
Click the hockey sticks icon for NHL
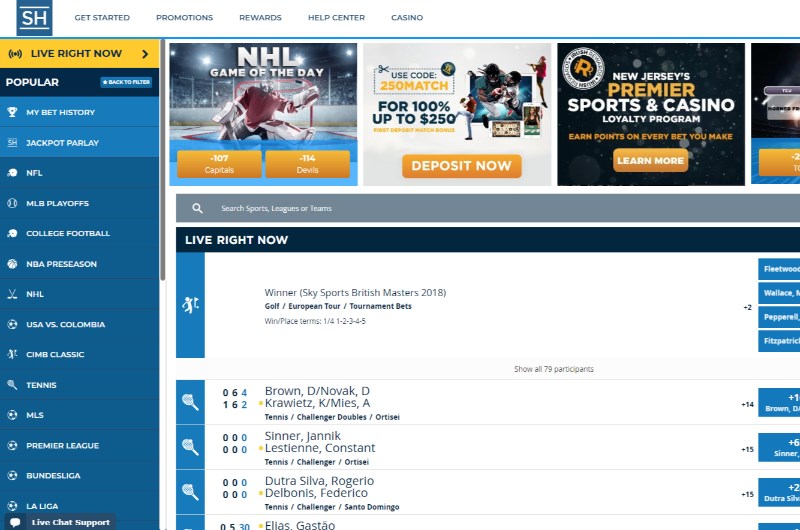click(12, 294)
